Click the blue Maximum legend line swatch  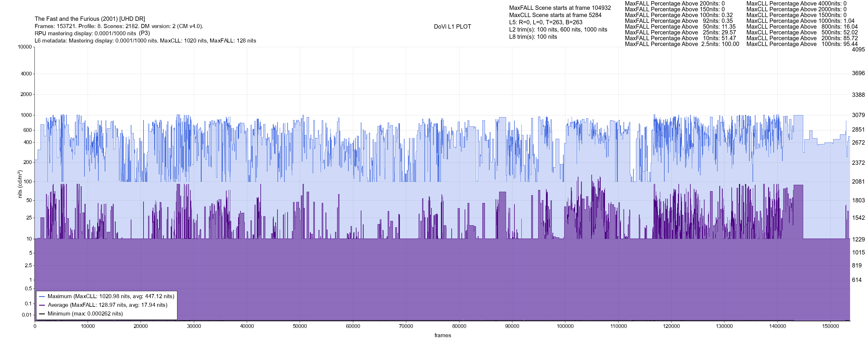click(x=42, y=296)
